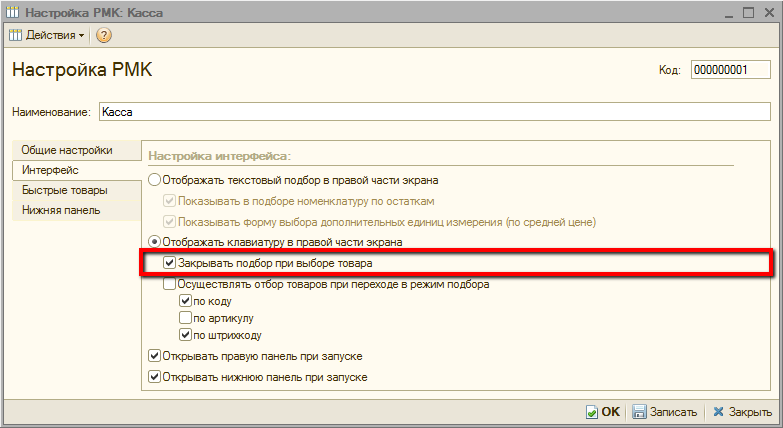Image resolution: width=783 pixels, height=428 pixels.
Task: Toggle the по штрихкоду checkbox
Action: tap(185, 335)
